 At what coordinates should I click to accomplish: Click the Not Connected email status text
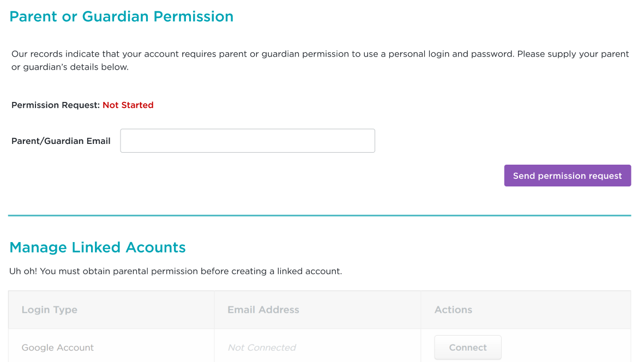click(262, 347)
